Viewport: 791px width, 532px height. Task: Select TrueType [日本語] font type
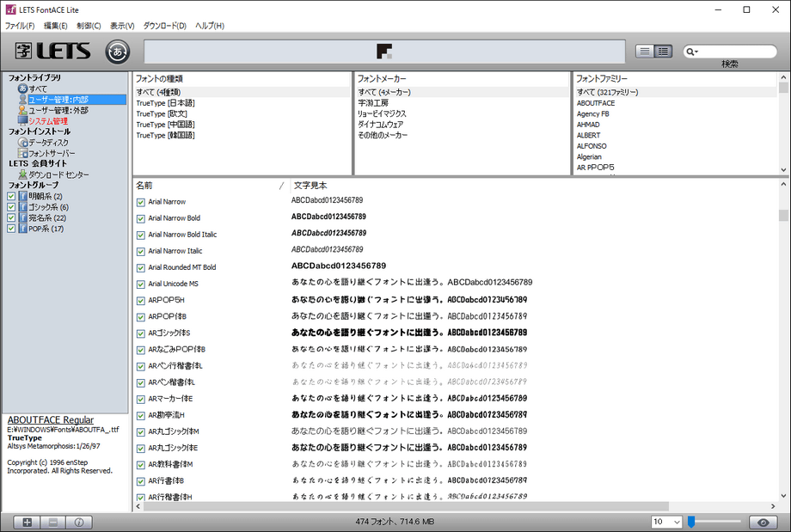pyautogui.click(x=165, y=103)
